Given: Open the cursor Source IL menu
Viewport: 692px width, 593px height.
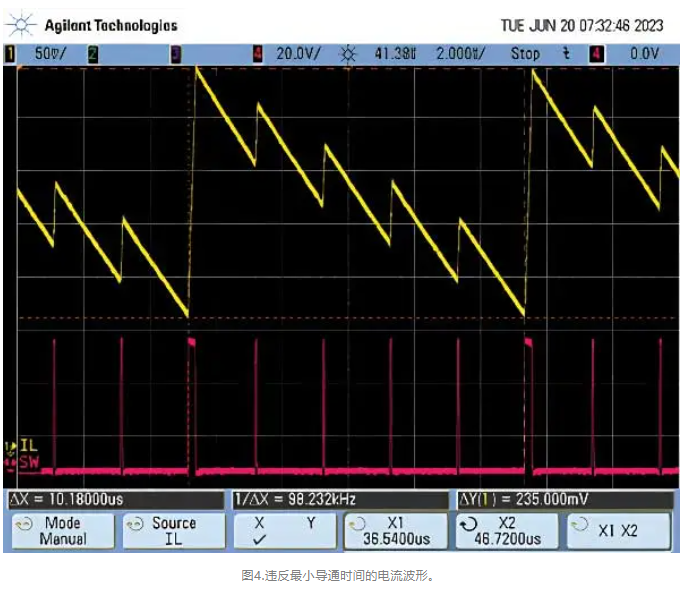Looking at the screenshot, I should pos(171,531).
